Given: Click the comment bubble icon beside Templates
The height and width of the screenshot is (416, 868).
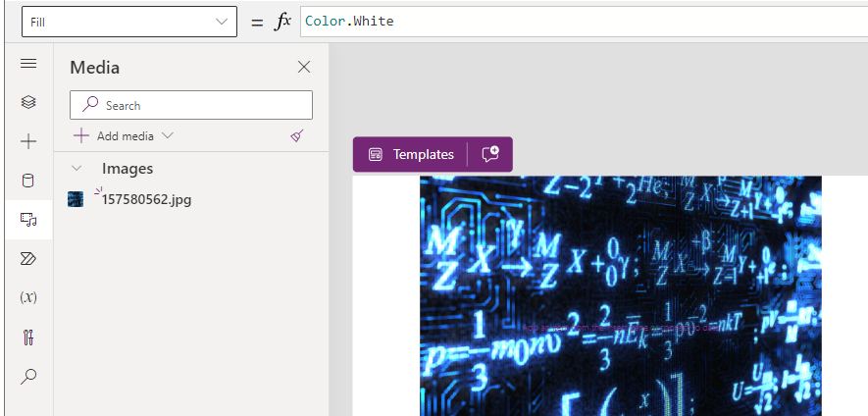Looking at the screenshot, I should 490,155.
